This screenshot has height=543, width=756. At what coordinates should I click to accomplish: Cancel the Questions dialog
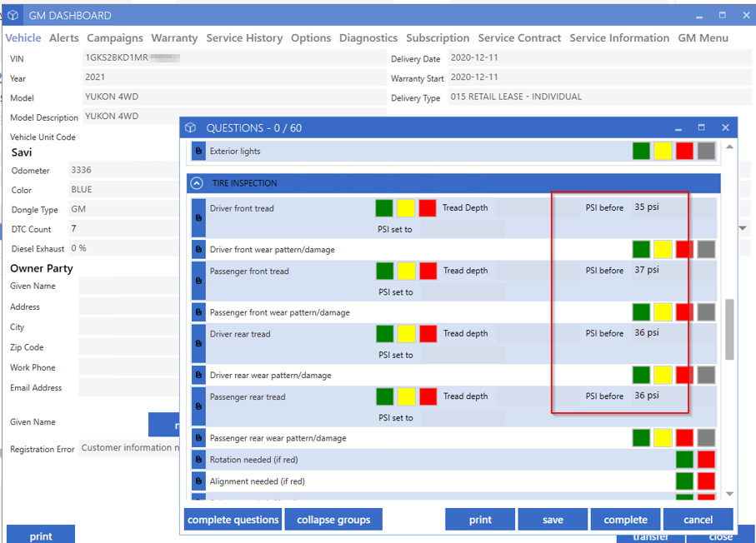tap(698, 520)
